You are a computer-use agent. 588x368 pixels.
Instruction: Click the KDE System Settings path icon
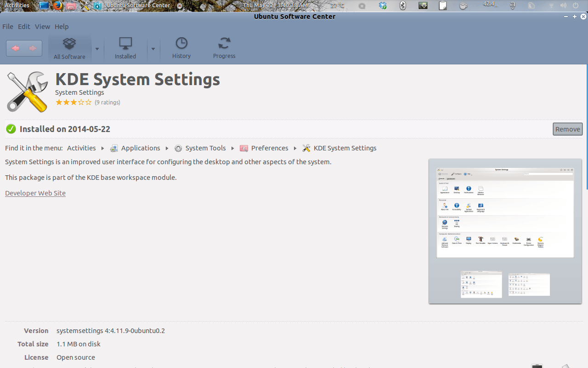[306, 148]
